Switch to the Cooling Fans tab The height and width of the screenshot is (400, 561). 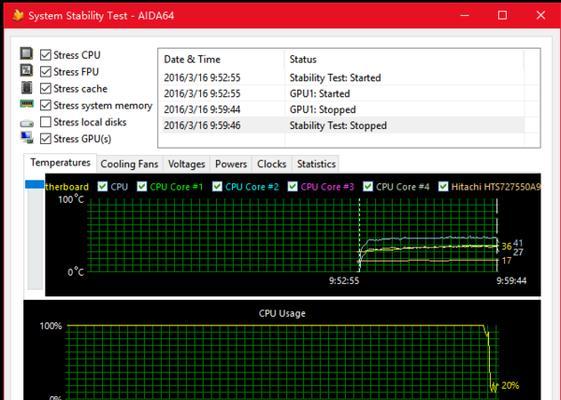click(129, 164)
